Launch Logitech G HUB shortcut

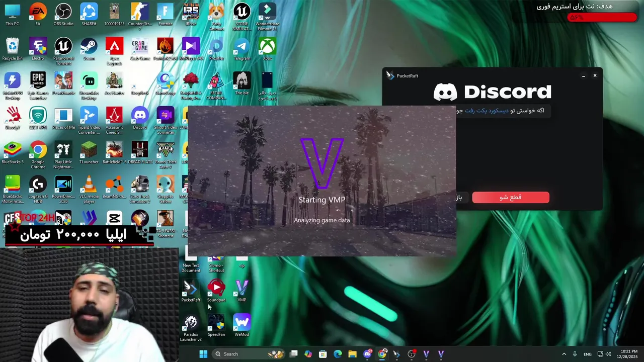click(38, 189)
